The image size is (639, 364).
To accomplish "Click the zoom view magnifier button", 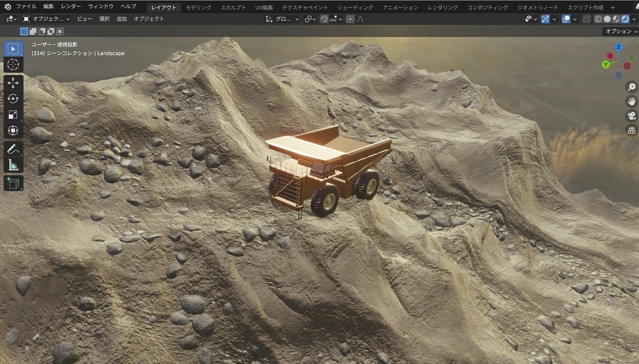I will (632, 87).
